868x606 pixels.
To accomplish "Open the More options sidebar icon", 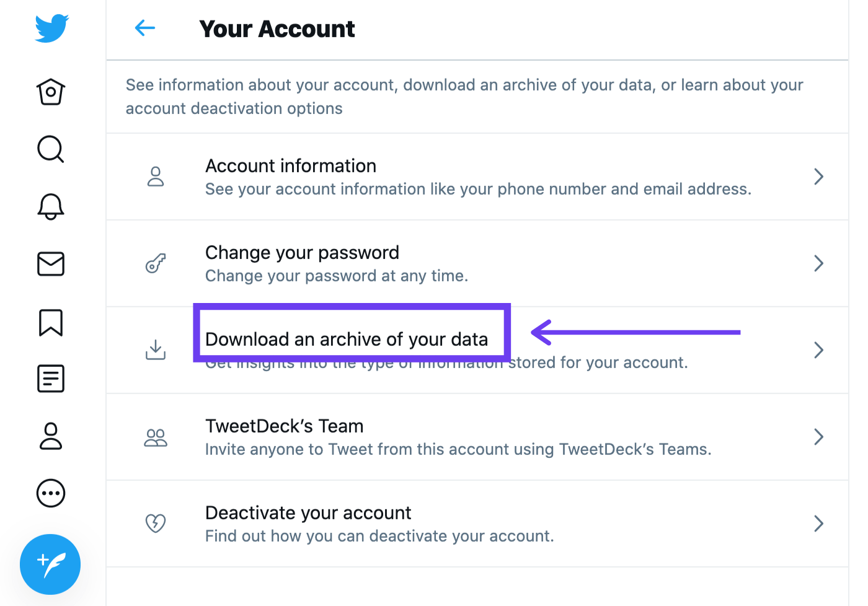I will click(x=50, y=493).
